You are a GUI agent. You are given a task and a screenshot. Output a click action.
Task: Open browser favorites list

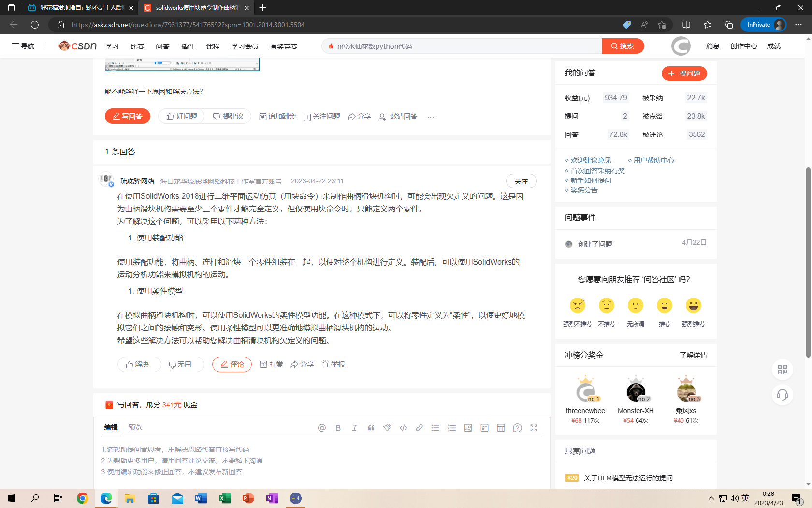tap(708, 25)
